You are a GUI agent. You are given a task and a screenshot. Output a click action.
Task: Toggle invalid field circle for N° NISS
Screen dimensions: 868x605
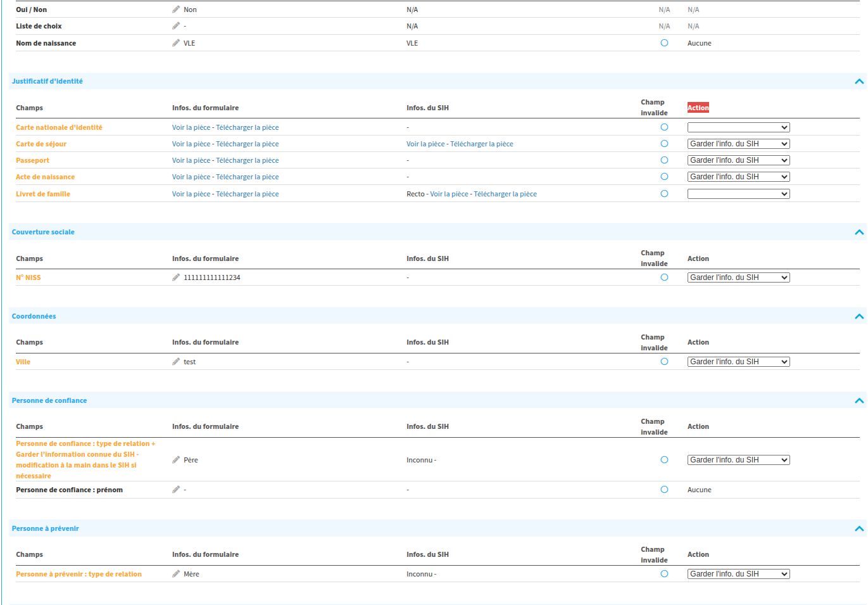coord(664,277)
